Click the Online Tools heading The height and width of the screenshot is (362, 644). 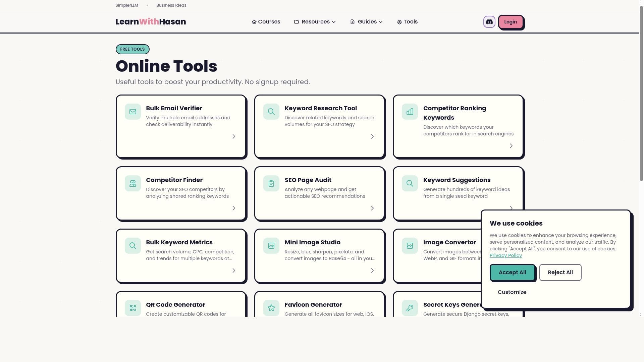point(166,66)
